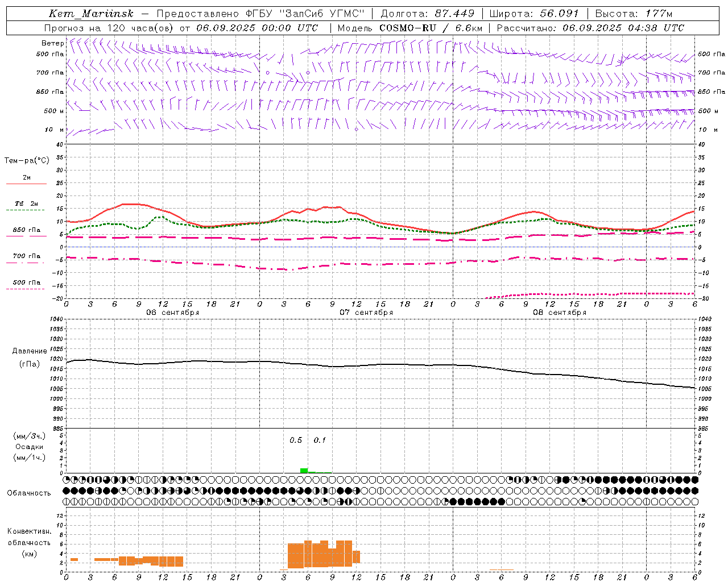This screenshot has height=582, width=728.
Task: Click the tall orange convective cloud bars on 07 сентября
Action: click(x=324, y=554)
